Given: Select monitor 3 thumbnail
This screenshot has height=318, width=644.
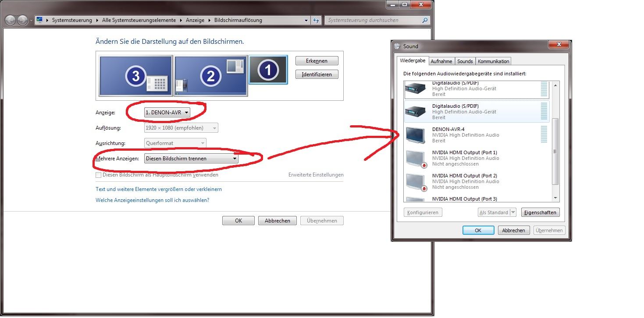Looking at the screenshot, I should [x=136, y=76].
